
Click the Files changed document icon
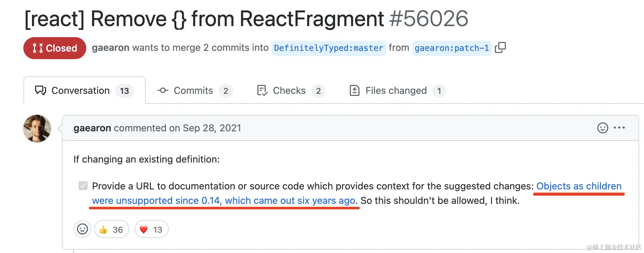(x=354, y=91)
